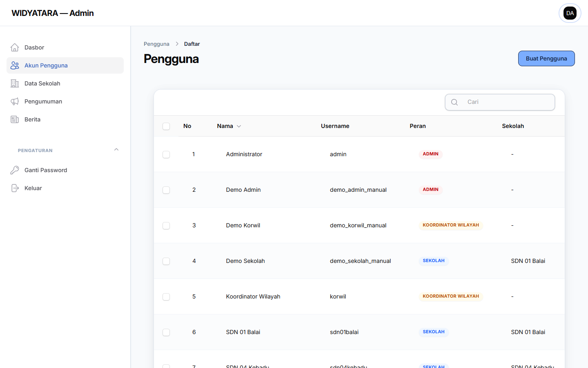This screenshot has height=368, width=588.
Task: Click the Berita newspaper icon
Action: point(15,119)
